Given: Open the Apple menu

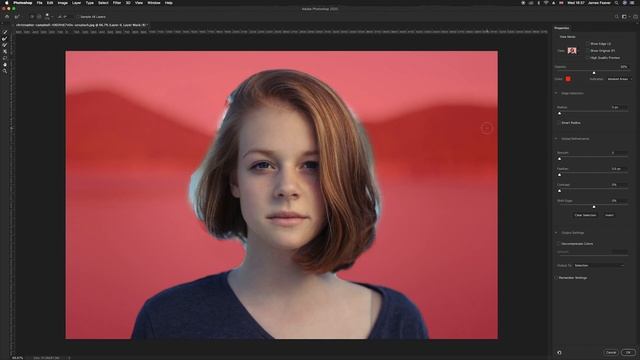Looking at the screenshot, I should 6,3.
